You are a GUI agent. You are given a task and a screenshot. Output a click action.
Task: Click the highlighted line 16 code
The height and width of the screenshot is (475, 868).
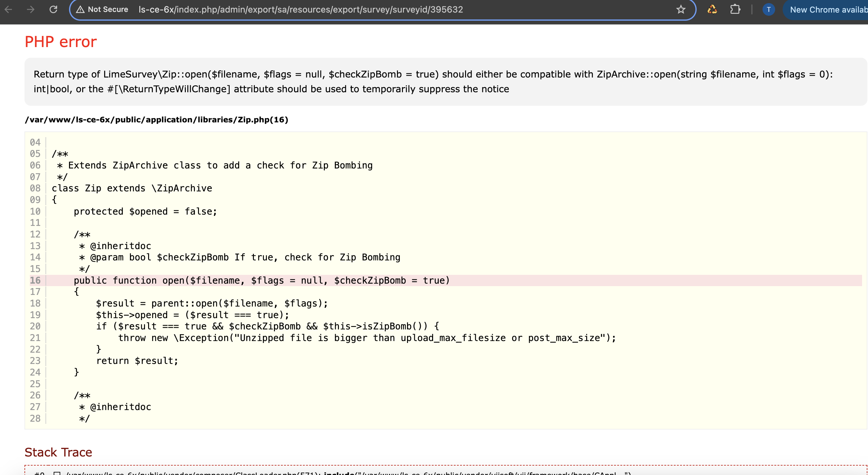(261, 280)
